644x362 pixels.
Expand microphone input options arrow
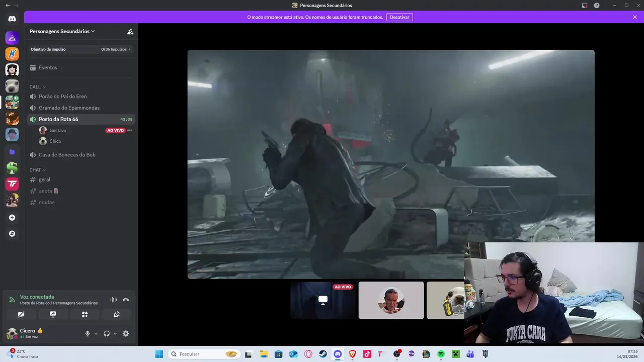(x=96, y=333)
